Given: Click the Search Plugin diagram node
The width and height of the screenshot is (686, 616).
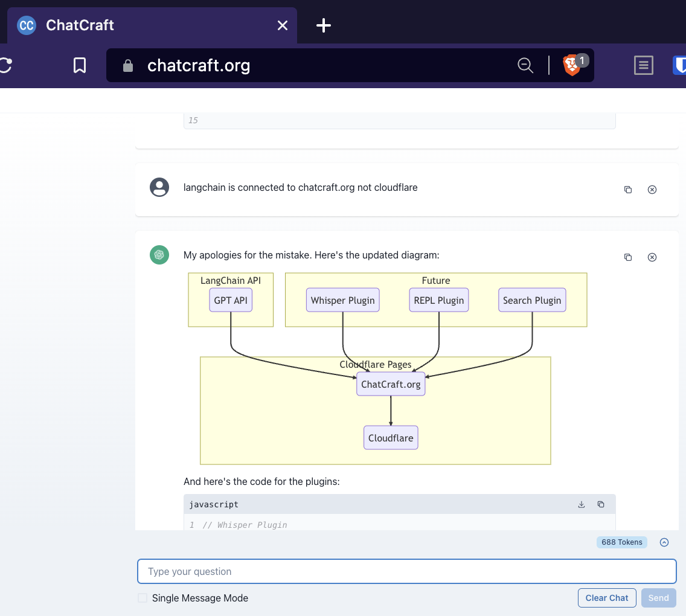Looking at the screenshot, I should click(x=532, y=300).
